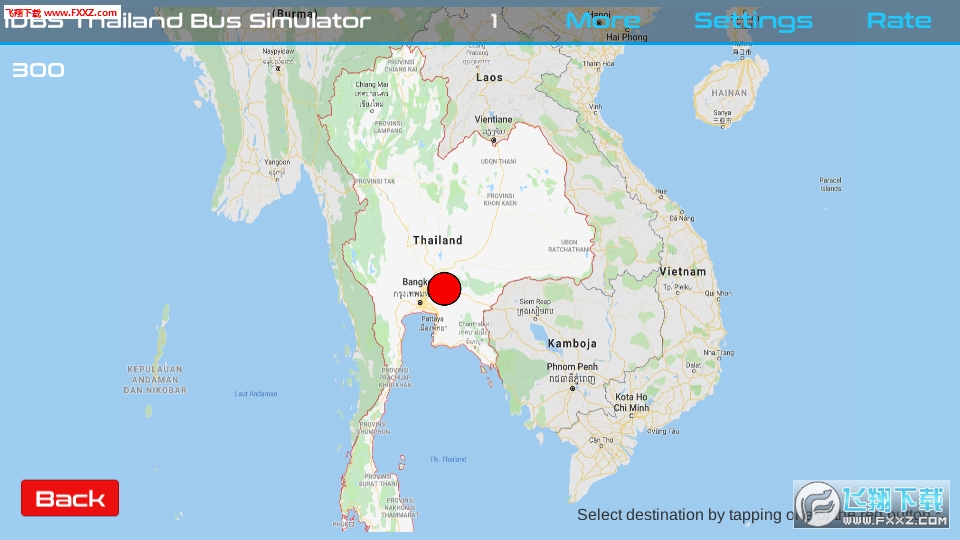Choose Kota Ho Chi Minh as destination
Viewport: 960px width, 540px height.
(631, 403)
